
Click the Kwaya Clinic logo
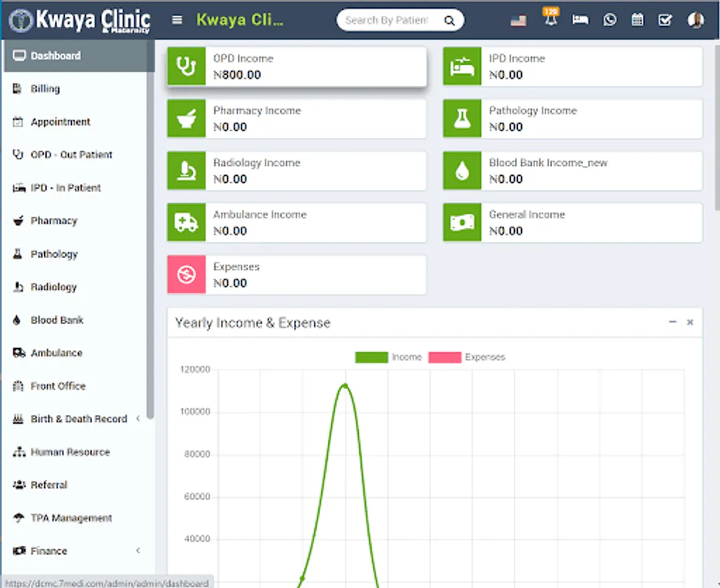80,21
